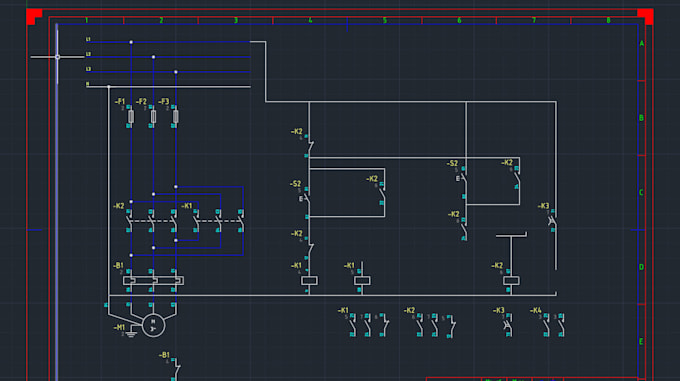Click the crosshair cursor pickbox circle

coord(58,57)
